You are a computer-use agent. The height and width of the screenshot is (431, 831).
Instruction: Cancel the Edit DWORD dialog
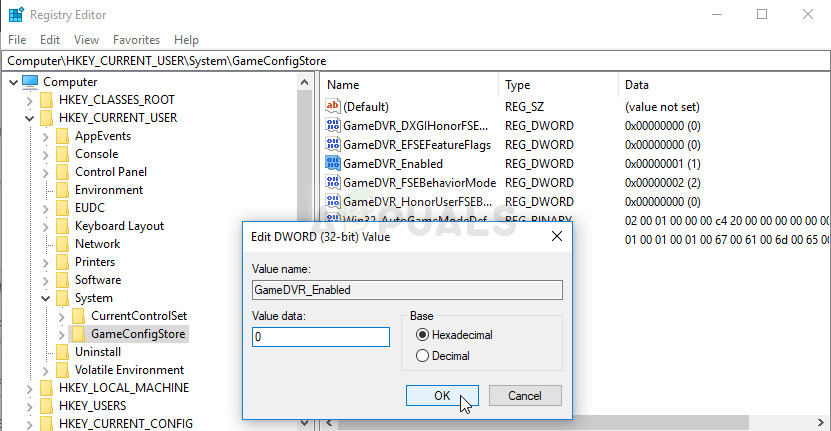coord(525,395)
